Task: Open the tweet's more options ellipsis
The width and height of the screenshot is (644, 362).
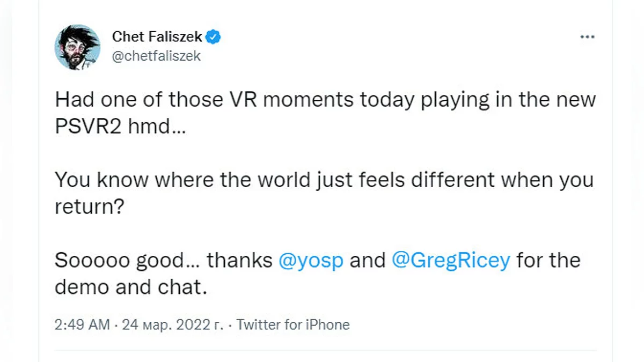Action: (588, 37)
